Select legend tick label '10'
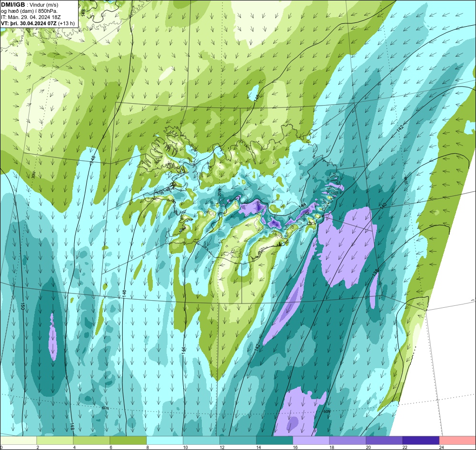 (x=185, y=447)
